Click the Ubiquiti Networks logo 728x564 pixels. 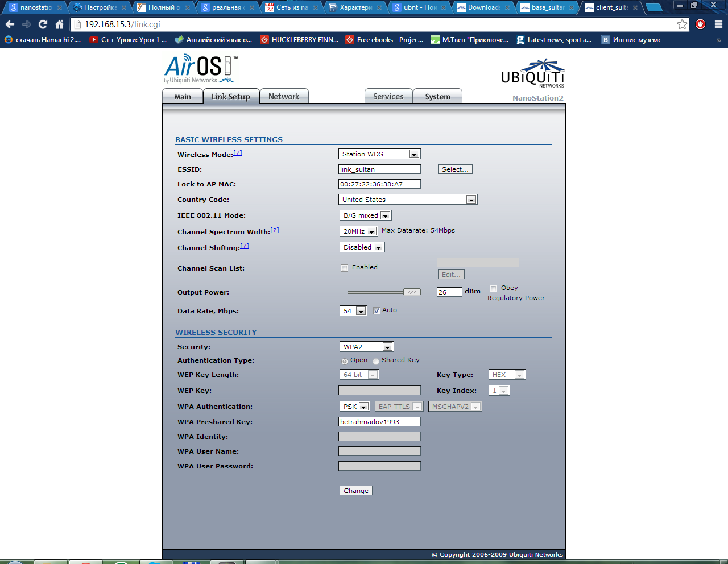533,73
